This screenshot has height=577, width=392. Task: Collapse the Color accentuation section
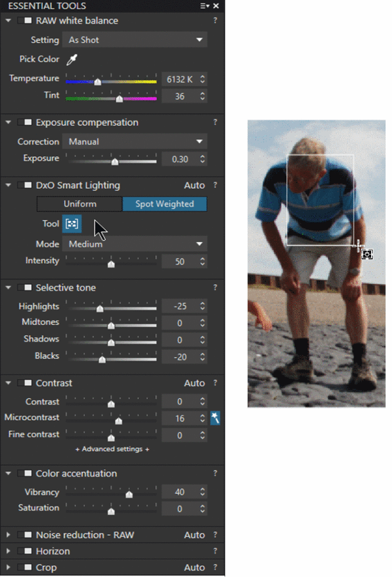tap(8, 473)
